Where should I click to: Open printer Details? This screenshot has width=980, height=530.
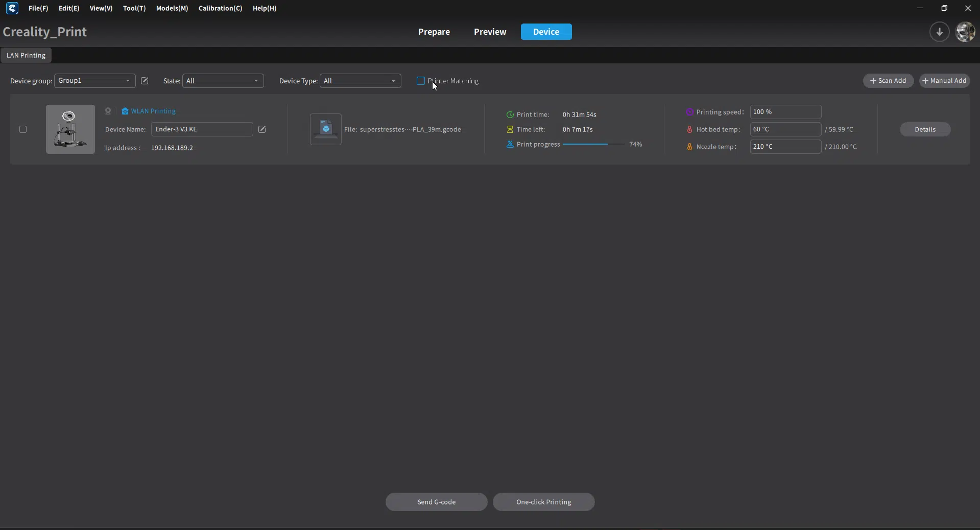[925, 129]
